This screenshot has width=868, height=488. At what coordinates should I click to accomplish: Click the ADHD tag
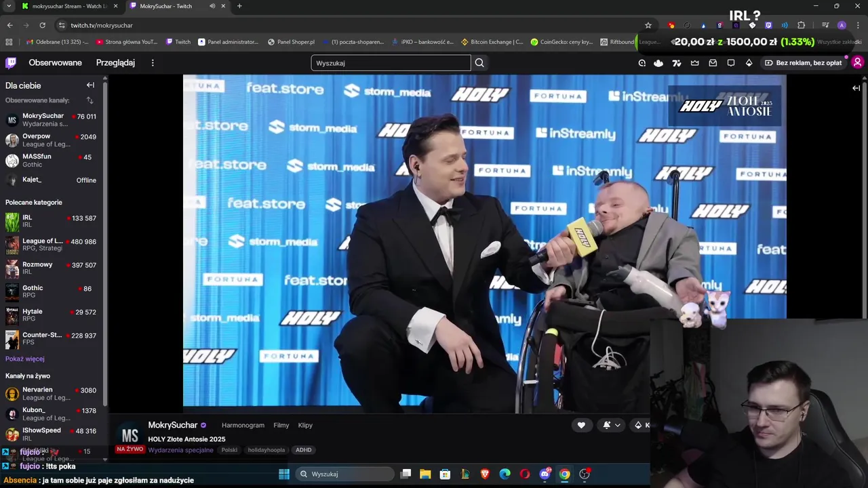click(x=303, y=450)
